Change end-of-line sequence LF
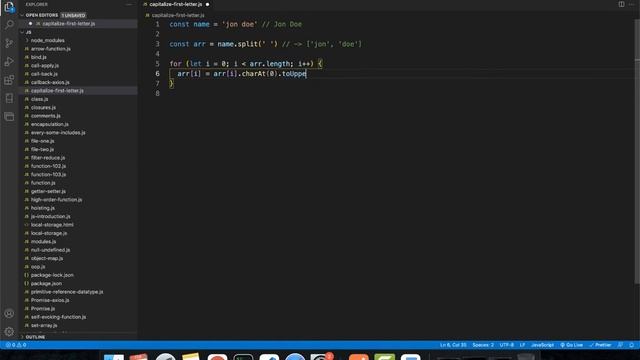 [x=522, y=345]
